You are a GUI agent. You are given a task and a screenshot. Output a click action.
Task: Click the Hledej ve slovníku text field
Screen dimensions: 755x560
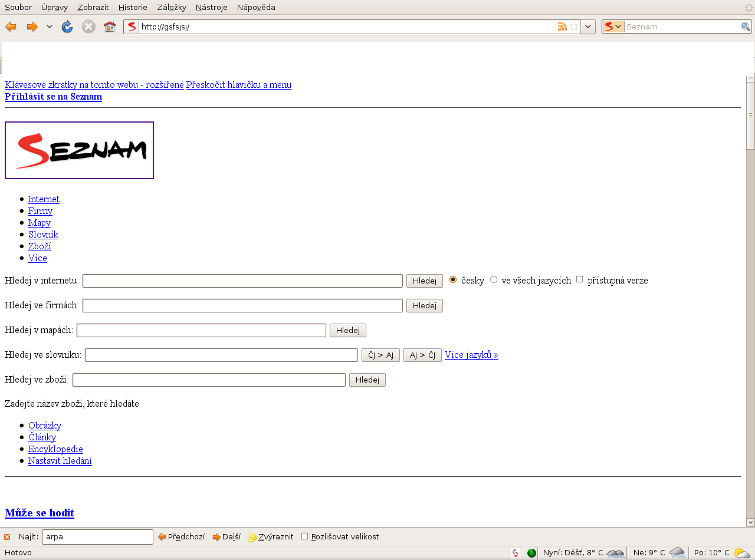click(221, 355)
